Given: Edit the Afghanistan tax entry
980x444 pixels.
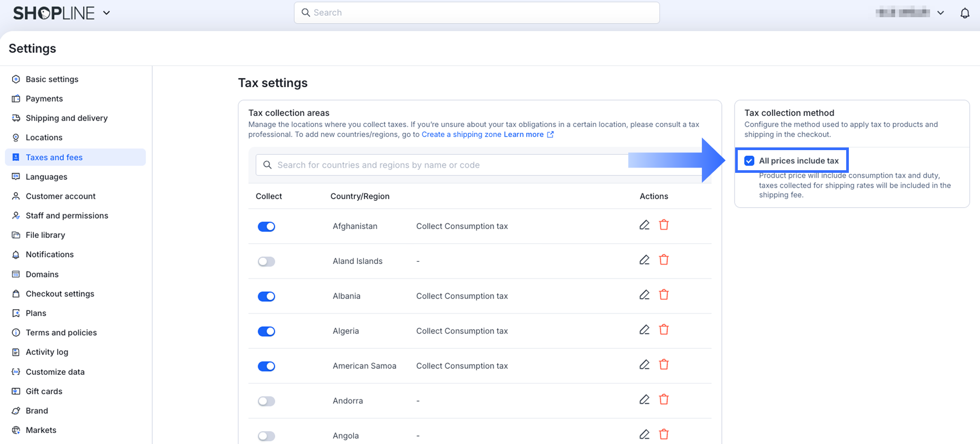Looking at the screenshot, I should [x=644, y=225].
